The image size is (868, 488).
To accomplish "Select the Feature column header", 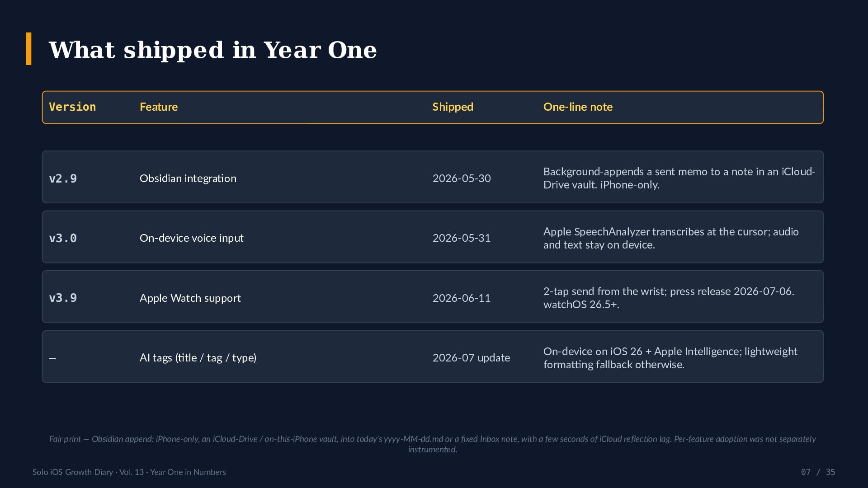I will click(159, 107).
